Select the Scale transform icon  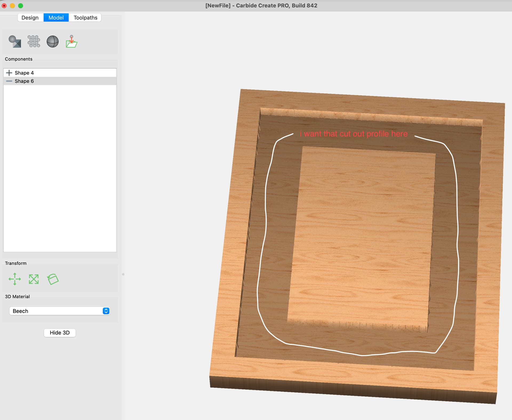point(34,279)
